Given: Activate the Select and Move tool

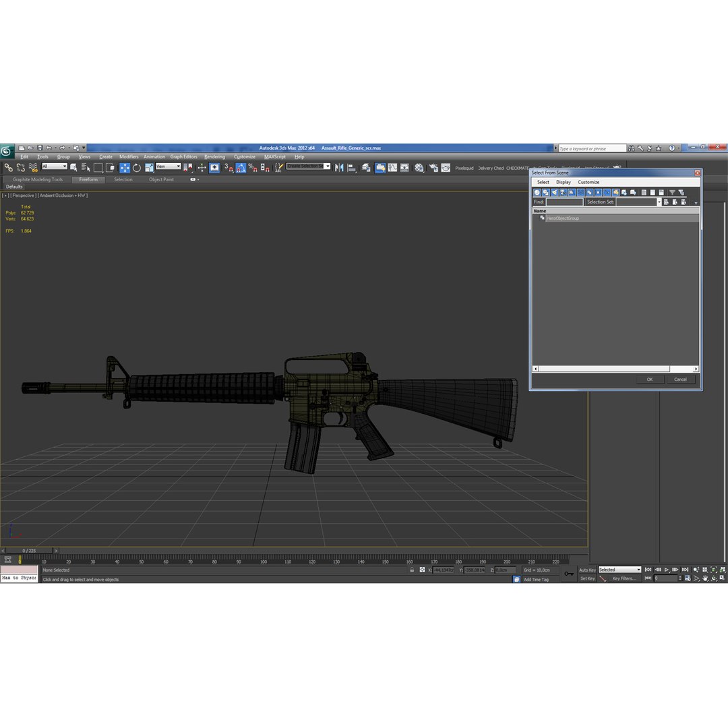Looking at the screenshot, I should 125,168.
